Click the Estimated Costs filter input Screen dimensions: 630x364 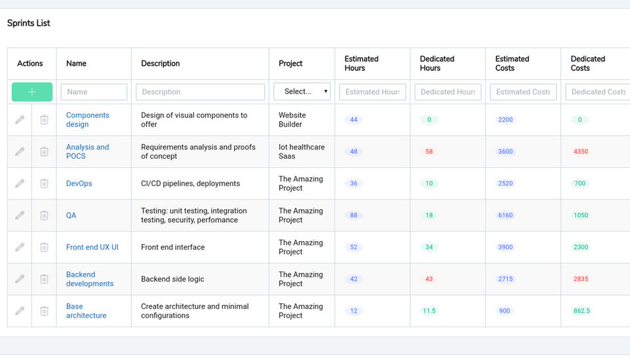click(523, 92)
